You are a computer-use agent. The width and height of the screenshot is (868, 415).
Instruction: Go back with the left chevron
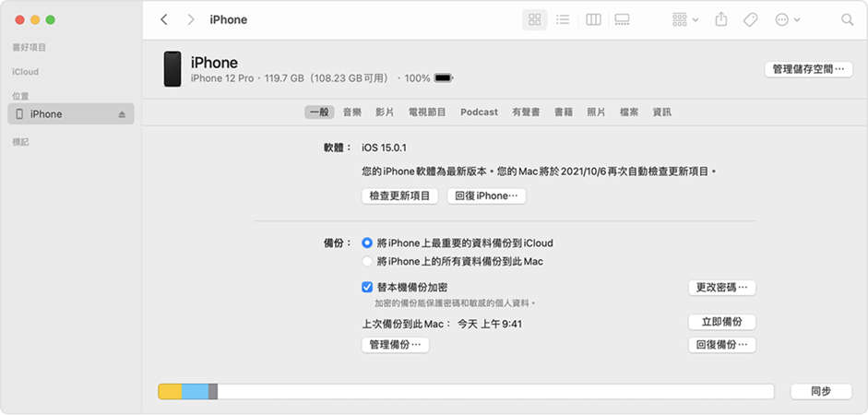tap(163, 20)
